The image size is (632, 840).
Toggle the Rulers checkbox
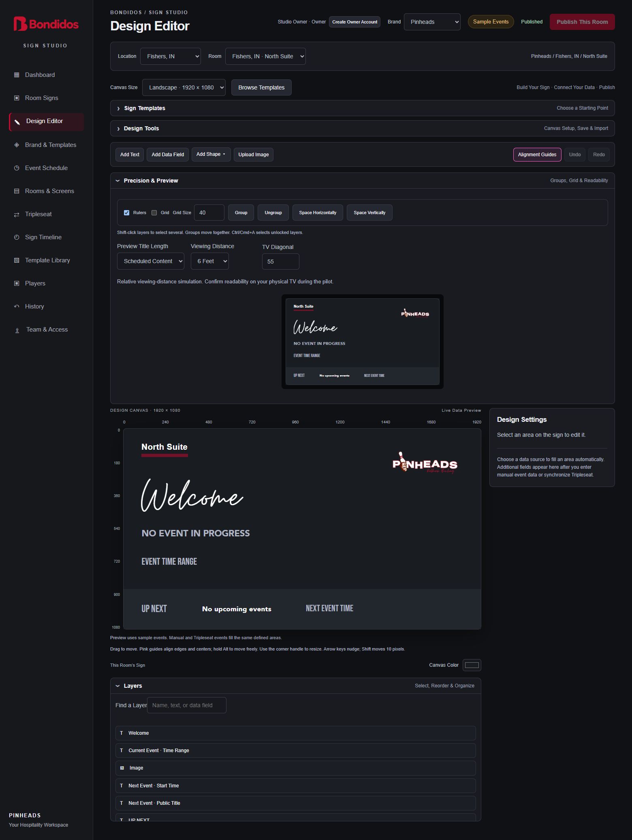point(126,213)
